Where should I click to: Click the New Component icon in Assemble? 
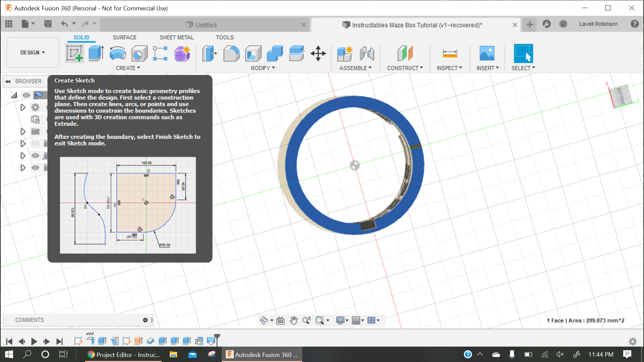pyautogui.click(x=345, y=54)
